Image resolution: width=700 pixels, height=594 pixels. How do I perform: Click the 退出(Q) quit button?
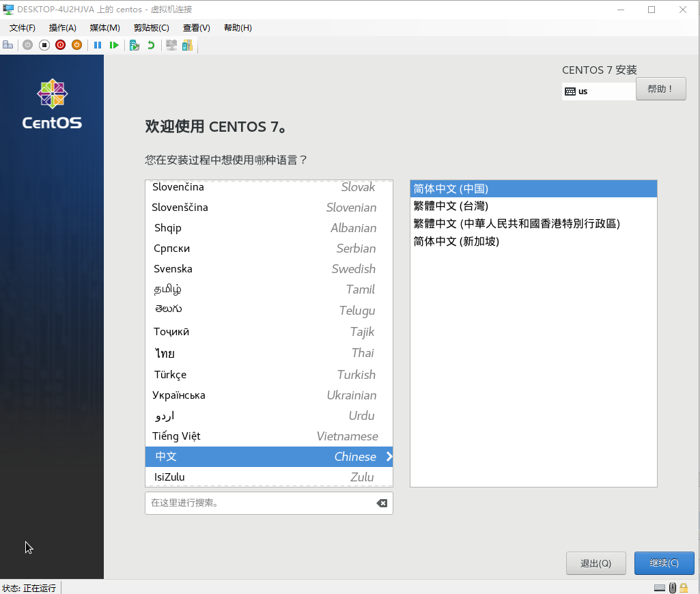[x=596, y=563]
